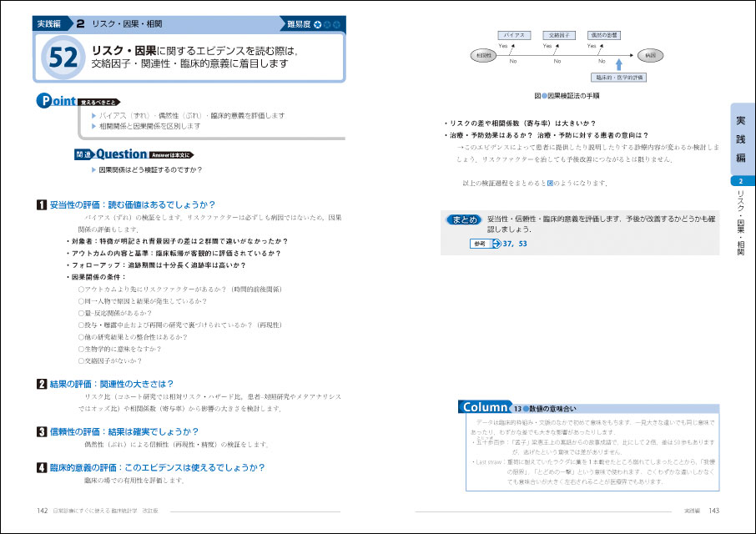The width and height of the screenshot is (756, 534).
Task: Check the circle beside 生物学的に意味をなすか？
Action: [80, 348]
